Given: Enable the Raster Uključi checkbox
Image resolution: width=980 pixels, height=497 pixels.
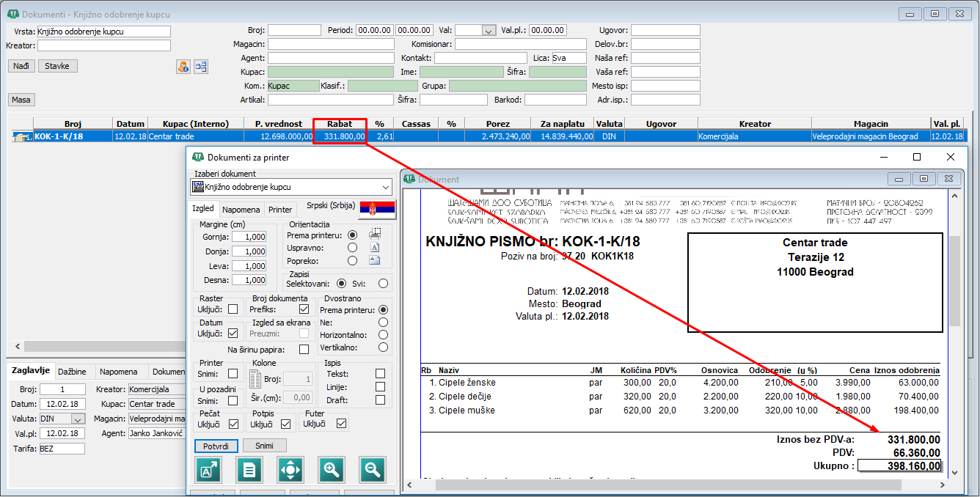Looking at the screenshot, I should click(233, 309).
